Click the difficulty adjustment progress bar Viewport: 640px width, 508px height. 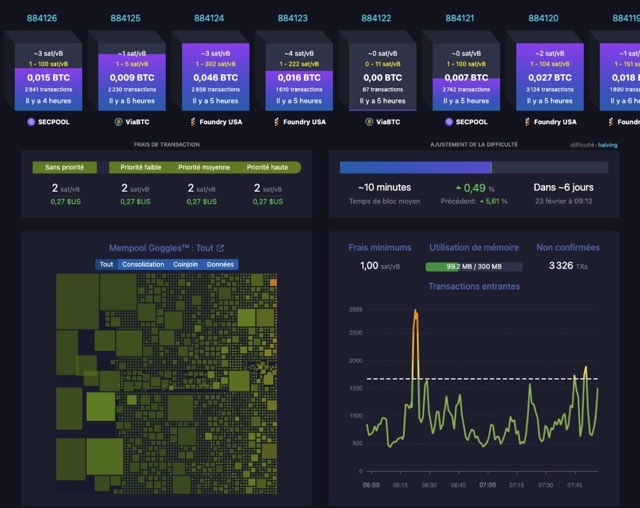(474, 168)
